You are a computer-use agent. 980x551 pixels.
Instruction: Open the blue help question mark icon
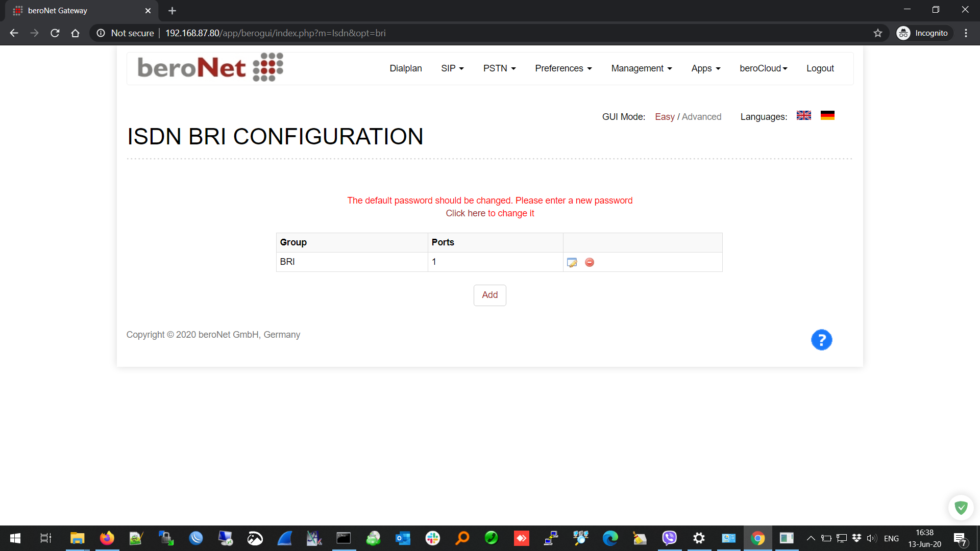point(821,340)
